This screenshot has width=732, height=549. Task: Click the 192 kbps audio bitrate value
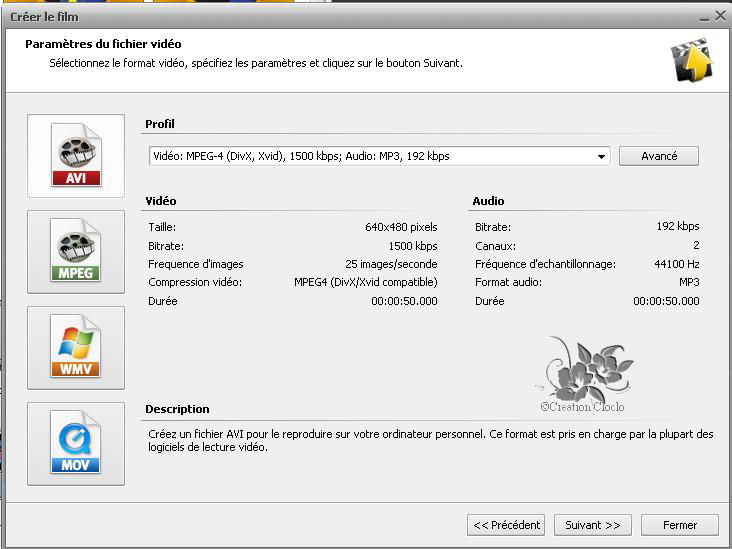pyautogui.click(x=677, y=227)
